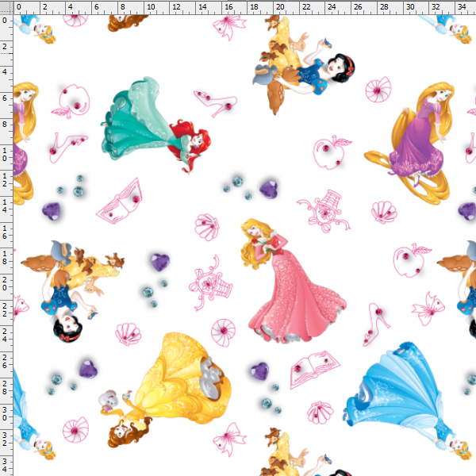This screenshot has width=476, height=476.
Task: Select Aurora in the pink gown
Action: 290,286
